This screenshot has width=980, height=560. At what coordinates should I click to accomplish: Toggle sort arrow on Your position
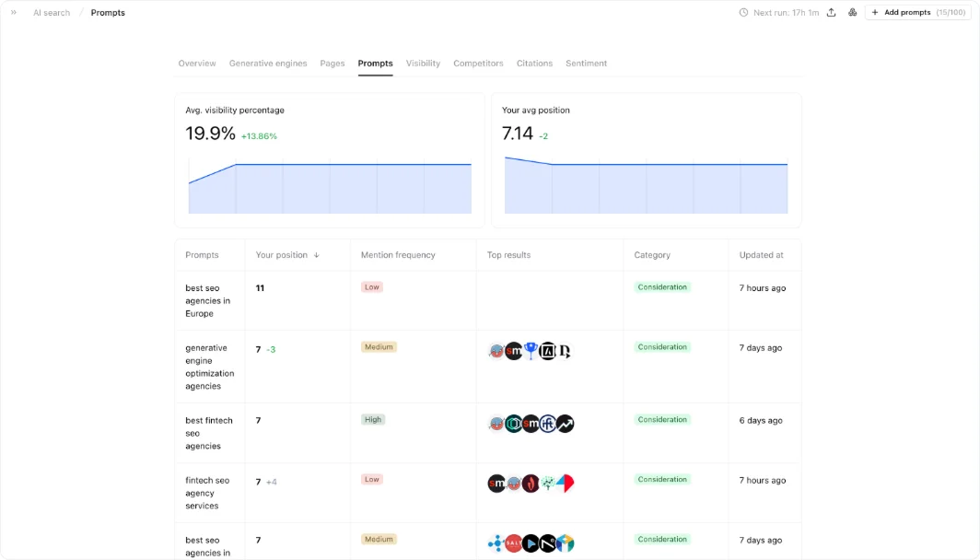[316, 255]
